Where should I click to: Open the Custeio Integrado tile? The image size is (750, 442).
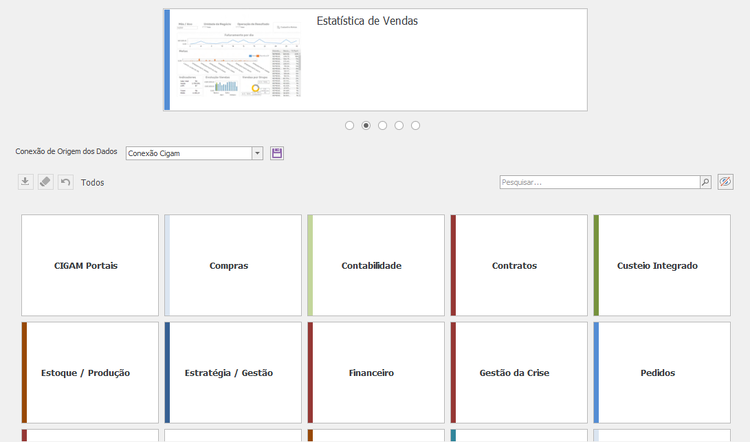click(662, 265)
